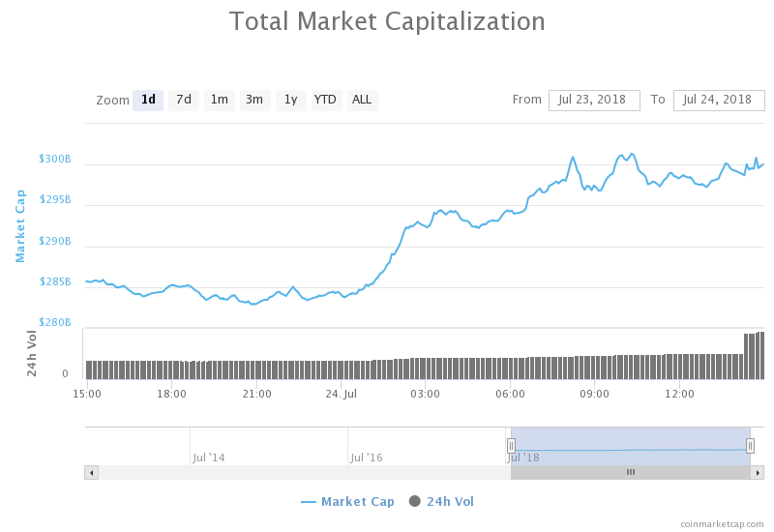Switch zoom to 7d

(183, 100)
